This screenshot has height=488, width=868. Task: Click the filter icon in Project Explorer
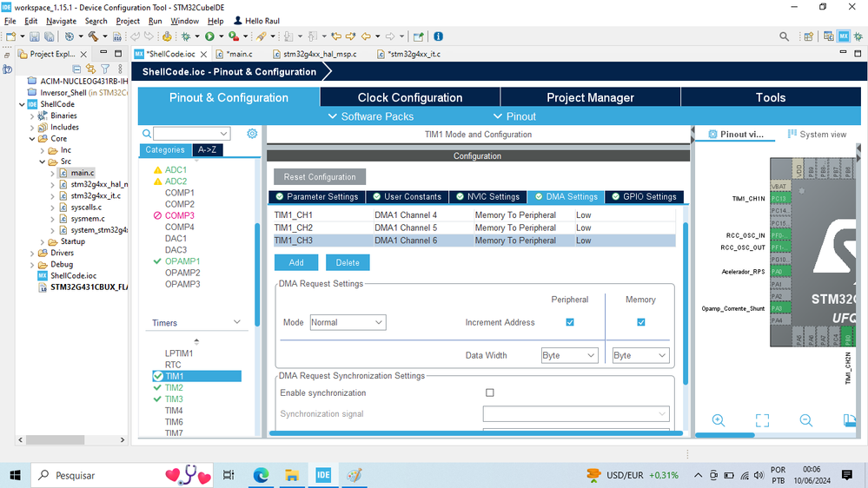[x=105, y=69]
